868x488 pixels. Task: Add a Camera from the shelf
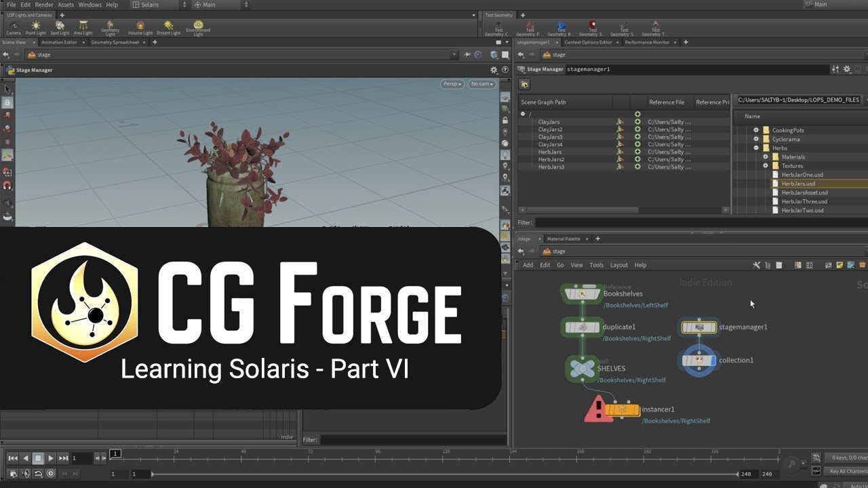(14, 28)
